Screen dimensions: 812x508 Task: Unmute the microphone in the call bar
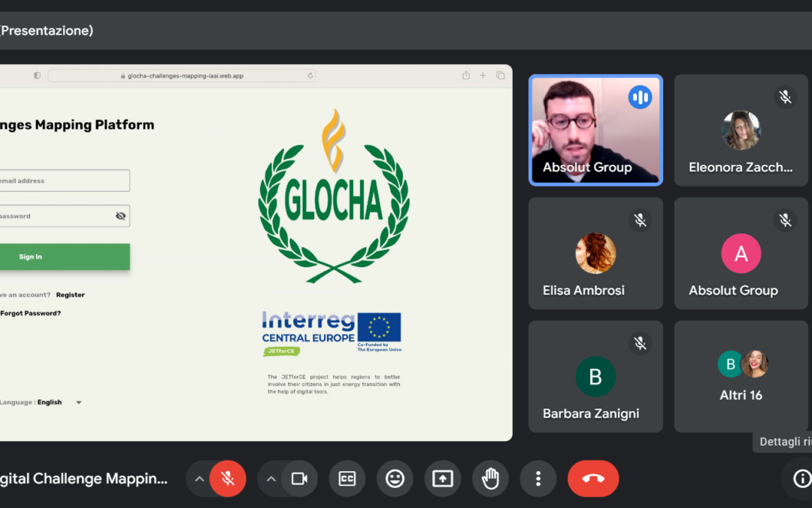(228, 479)
